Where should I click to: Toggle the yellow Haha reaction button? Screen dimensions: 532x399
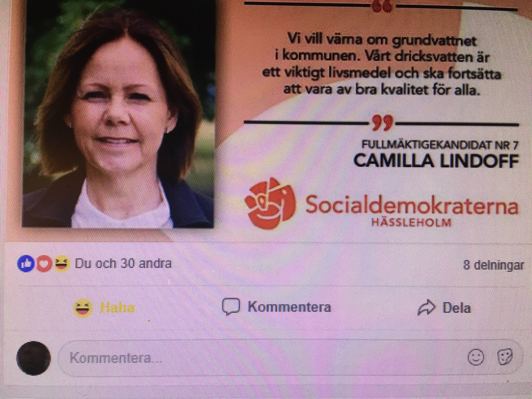(x=104, y=308)
